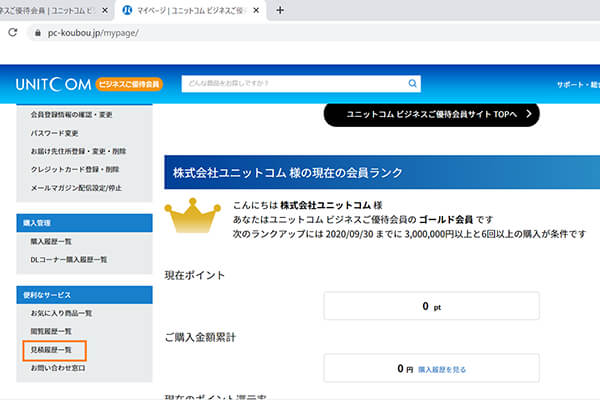Click the 購入履歴を見る link

(442, 369)
